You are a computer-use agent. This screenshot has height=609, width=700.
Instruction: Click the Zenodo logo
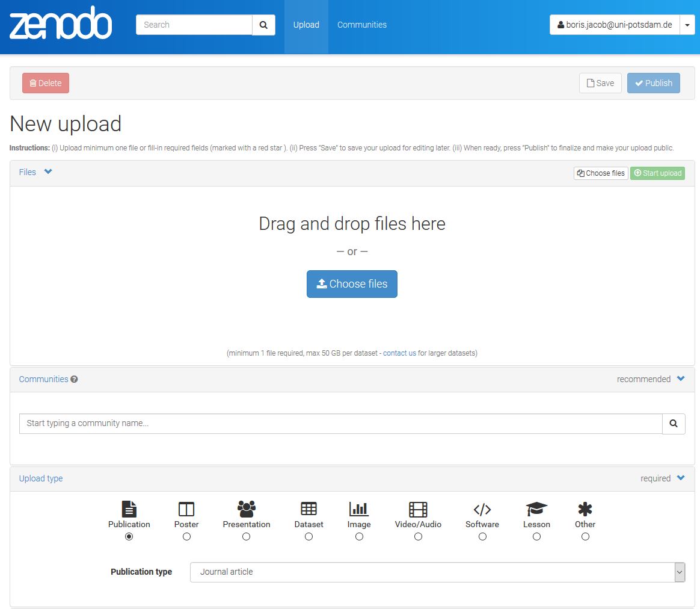[x=61, y=24]
